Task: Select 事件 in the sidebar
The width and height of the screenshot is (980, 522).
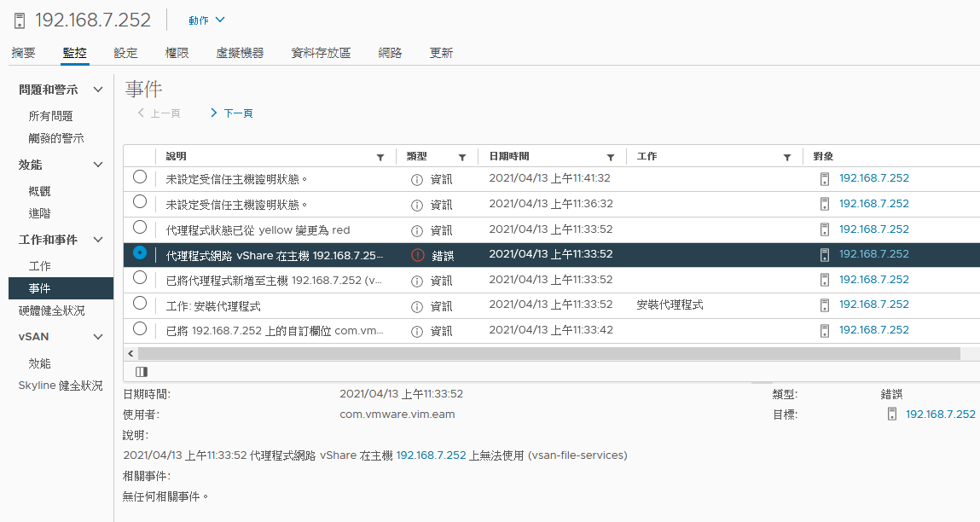Action: (61, 288)
